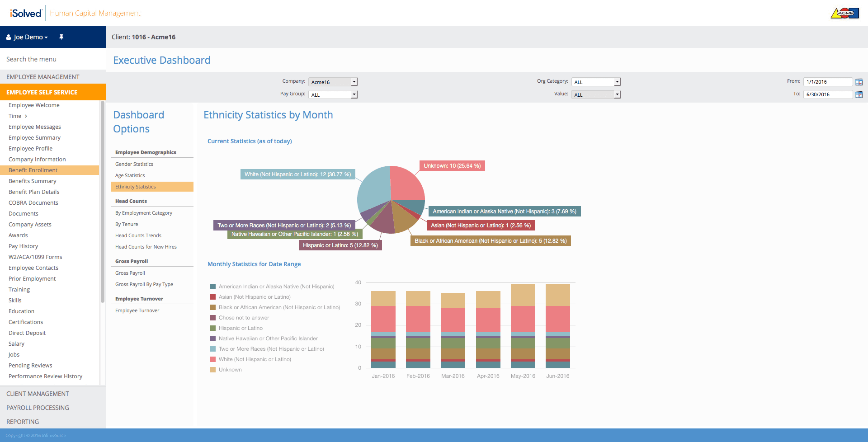
Task: Open Head Counts Trends report
Action: click(x=138, y=235)
